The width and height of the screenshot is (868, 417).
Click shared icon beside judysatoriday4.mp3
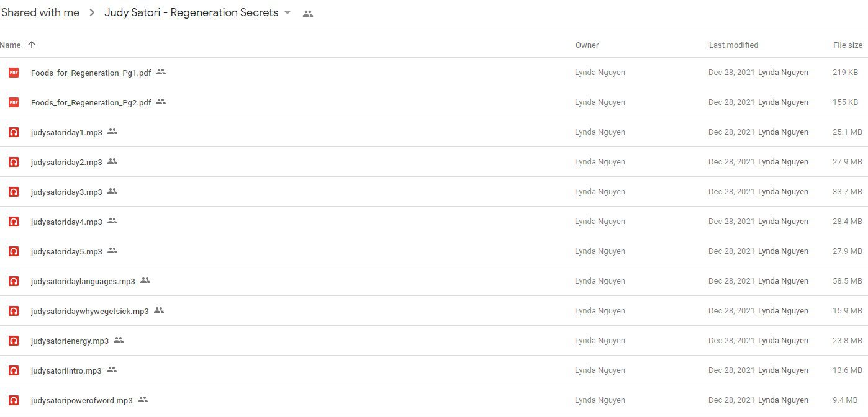pyautogui.click(x=112, y=221)
